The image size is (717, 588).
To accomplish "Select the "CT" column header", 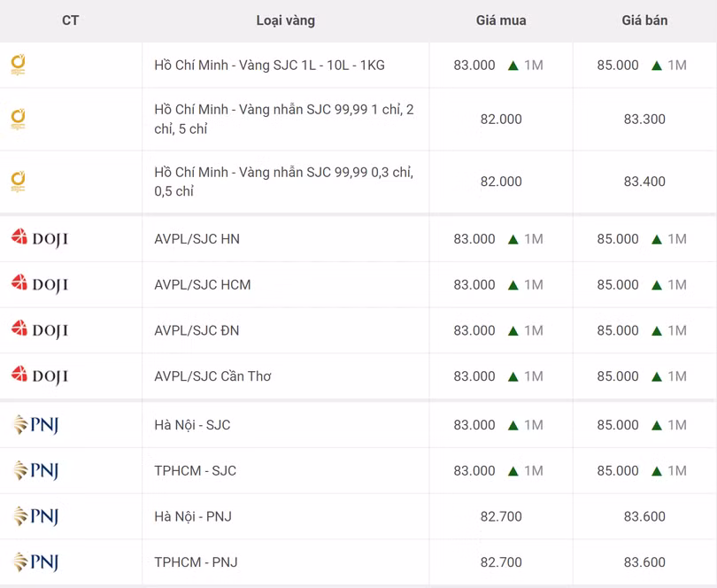I will coord(71,20).
